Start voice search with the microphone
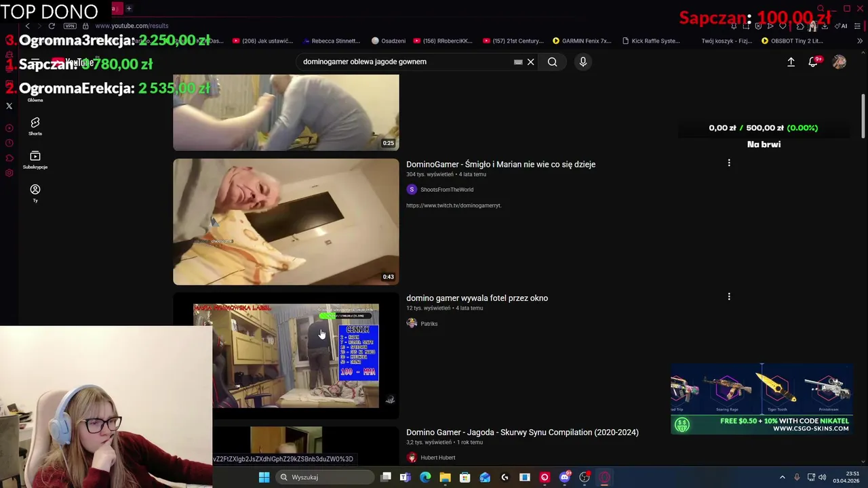The width and height of the screenshot is (868, 488). click(x=583, y=62)
